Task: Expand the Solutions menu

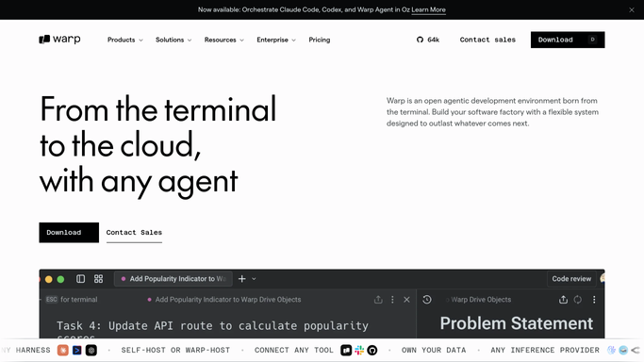Action: 173,40
